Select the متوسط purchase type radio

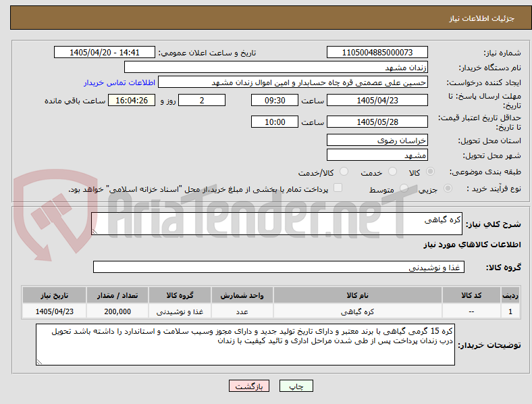point(404,188)
